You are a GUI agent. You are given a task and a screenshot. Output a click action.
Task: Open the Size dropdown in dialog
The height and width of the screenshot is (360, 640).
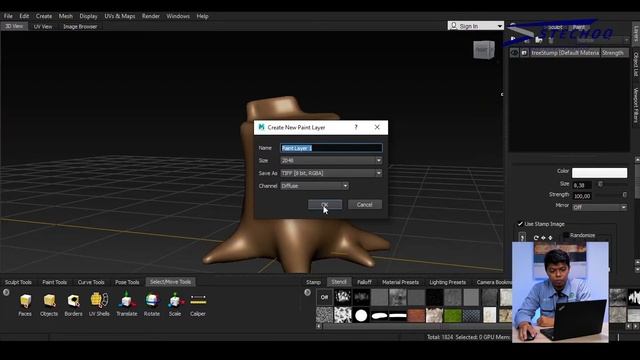[331, 160]
